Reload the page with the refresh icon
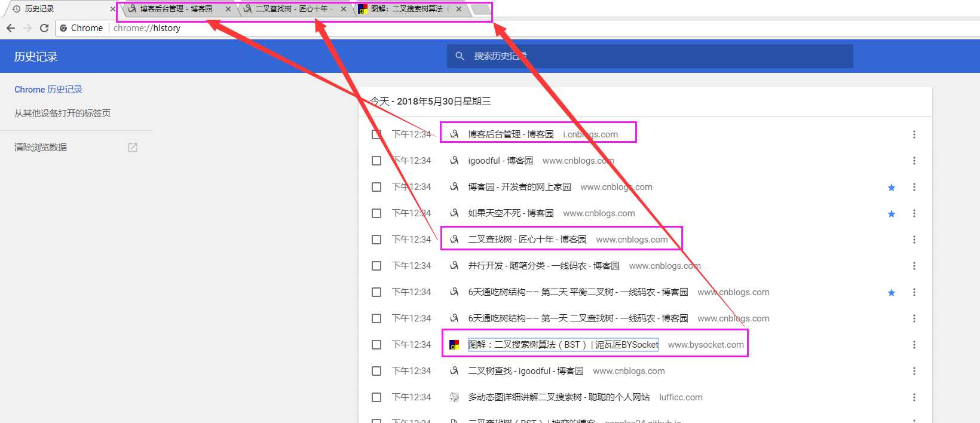The width and height of the screenshot is (980, 423). point(44,28)
